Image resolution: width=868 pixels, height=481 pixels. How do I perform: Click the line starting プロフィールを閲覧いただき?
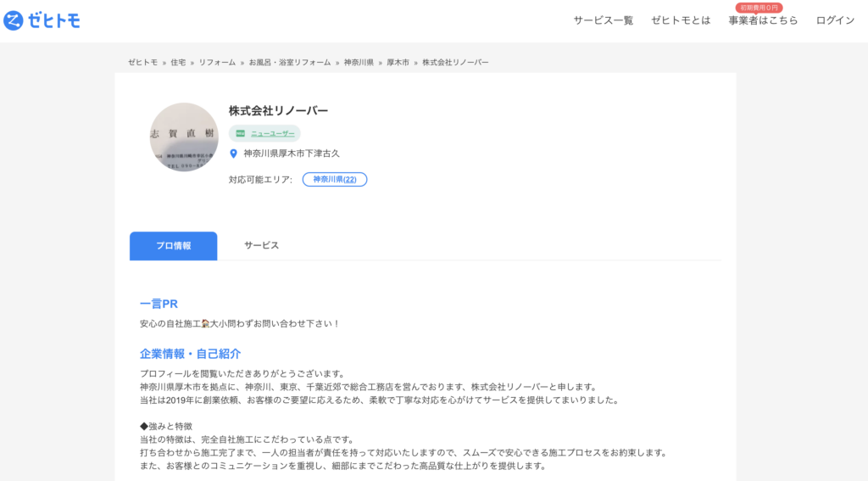tap(242, 373)
